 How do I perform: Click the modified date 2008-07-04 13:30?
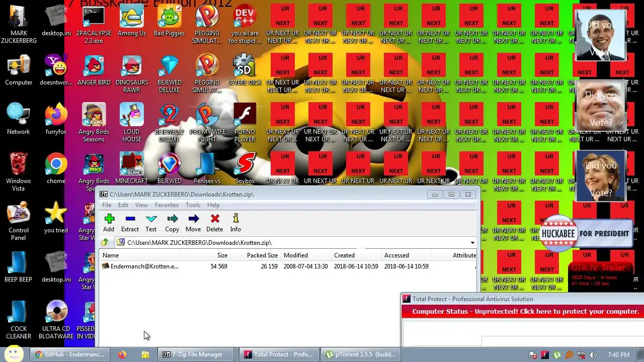tap(306, 266)
